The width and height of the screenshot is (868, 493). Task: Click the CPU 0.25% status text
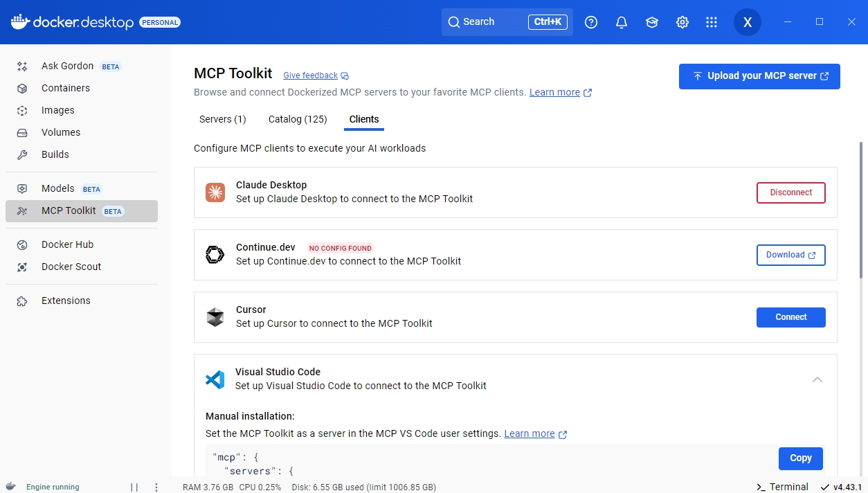tap(260, 487)
